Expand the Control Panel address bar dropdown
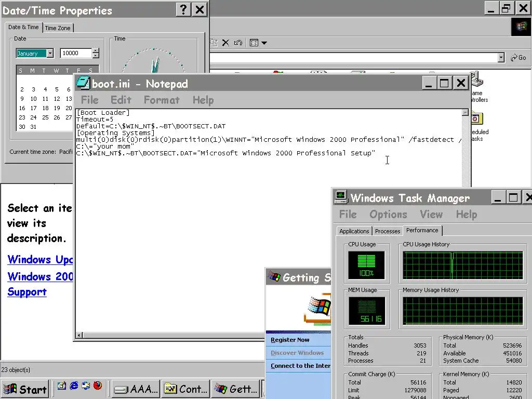532x399 pixels. tap(501, 57)
